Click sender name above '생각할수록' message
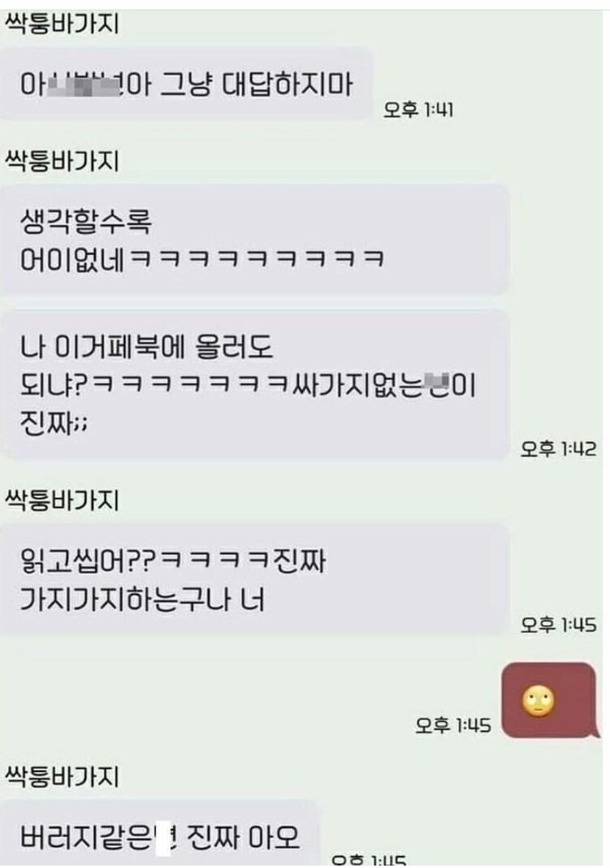This screenshot has height=868, width=610. 62,161
